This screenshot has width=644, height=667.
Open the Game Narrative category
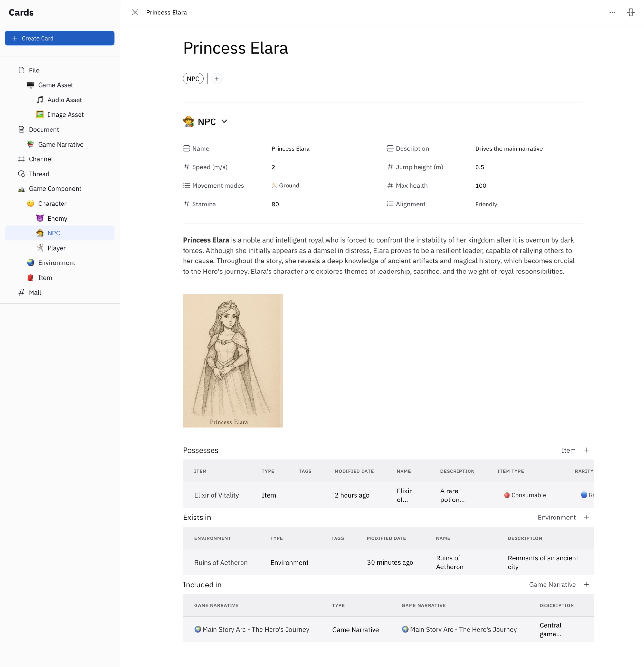[61, 144]
